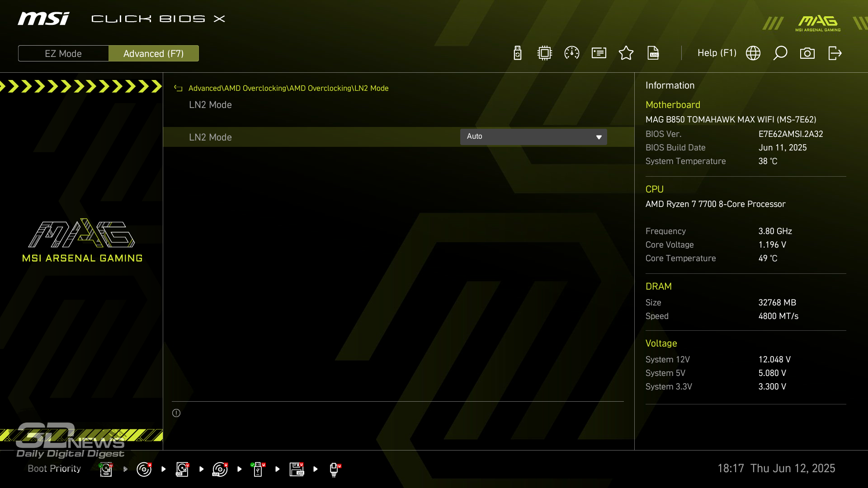Click the MAG B850 TOMAHAWK MAX WIFI model text

731,120
